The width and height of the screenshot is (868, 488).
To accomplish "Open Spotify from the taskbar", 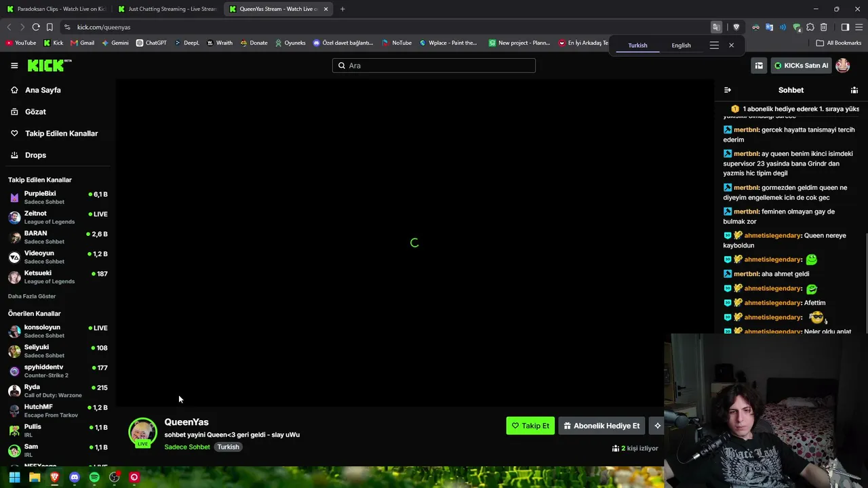I will pyautogui.click(x=94, y=477).
